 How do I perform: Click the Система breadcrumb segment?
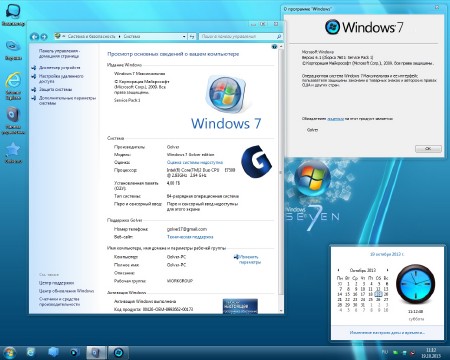132,36
